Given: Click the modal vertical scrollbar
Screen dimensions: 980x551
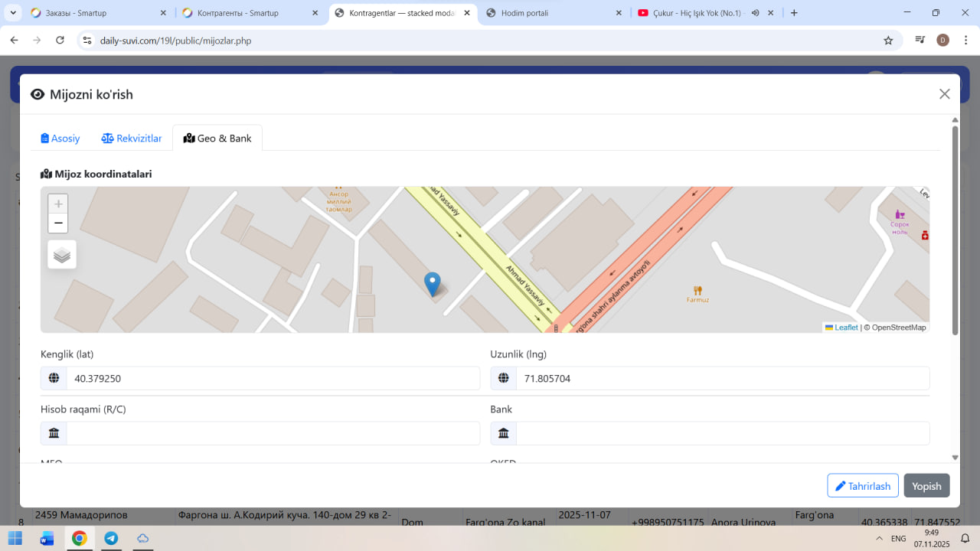Looking at the screenshot, I should pos(955,230).
